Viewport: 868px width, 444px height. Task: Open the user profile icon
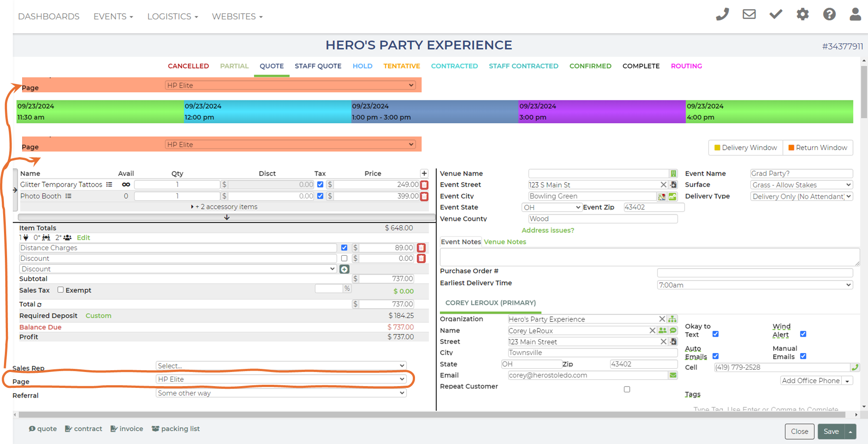(855, 15)
